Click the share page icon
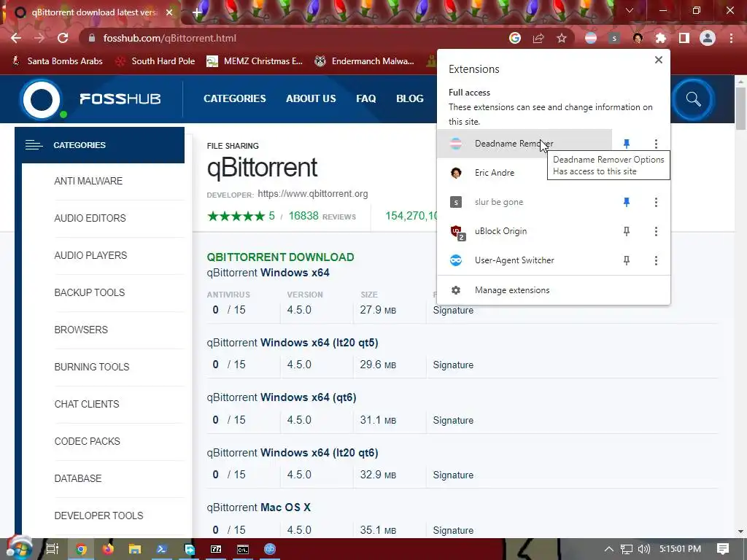The image size is (747, 560). tap(538, 38)
